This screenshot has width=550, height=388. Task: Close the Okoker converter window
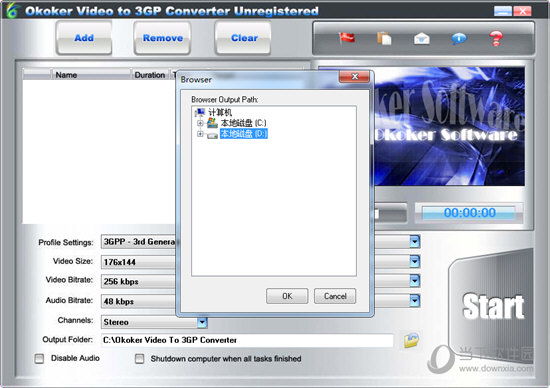click(522, 11)
